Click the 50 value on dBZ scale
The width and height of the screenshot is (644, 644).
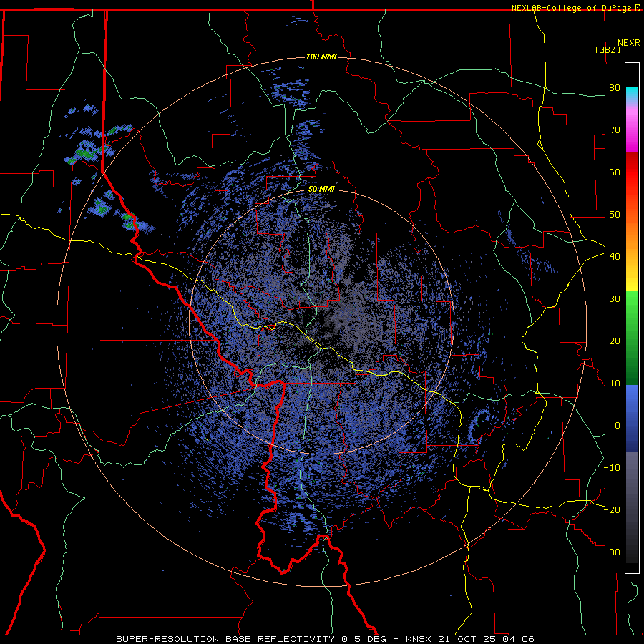point(615,215)
